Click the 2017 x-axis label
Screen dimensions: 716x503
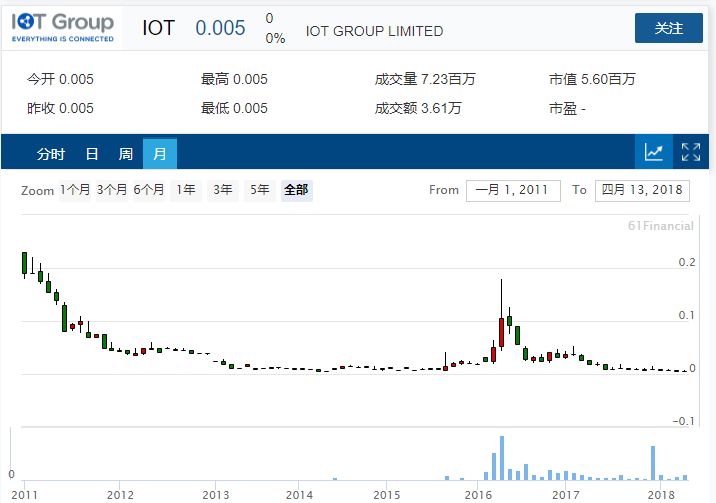tap(565, 495)
